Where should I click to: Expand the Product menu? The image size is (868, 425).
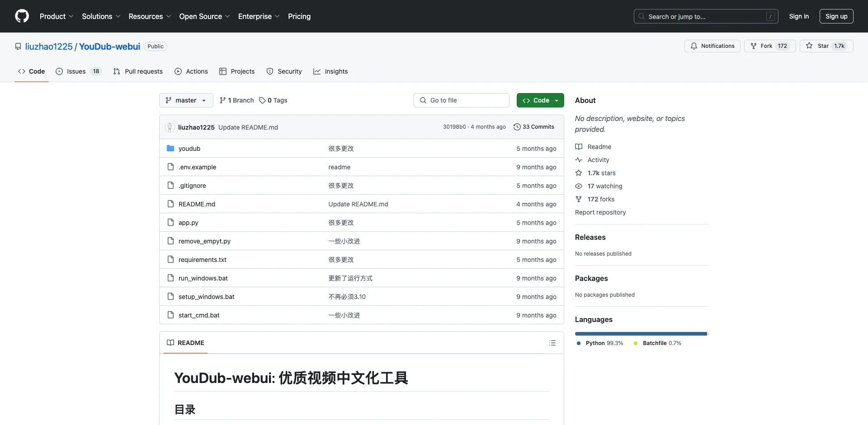pos(57,16)
